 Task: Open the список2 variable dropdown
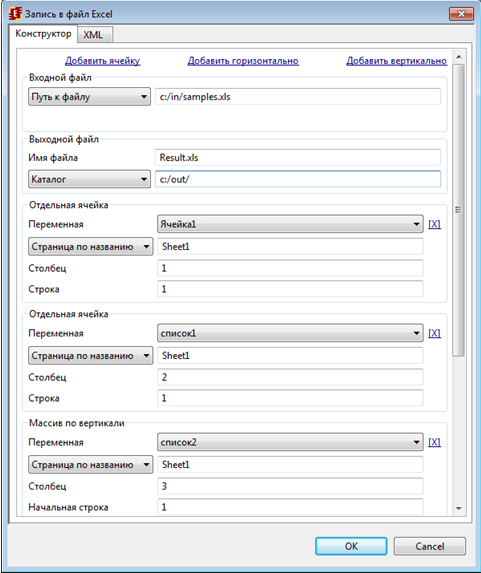pos(290,442)
